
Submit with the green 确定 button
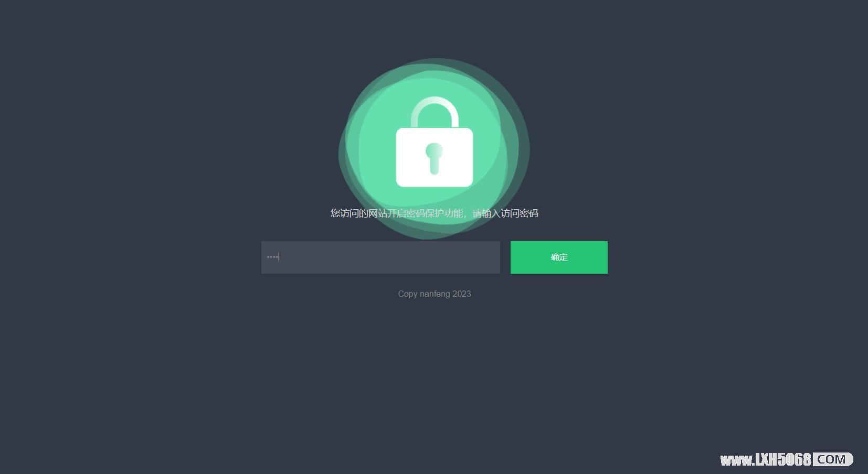tap(559, 257)
